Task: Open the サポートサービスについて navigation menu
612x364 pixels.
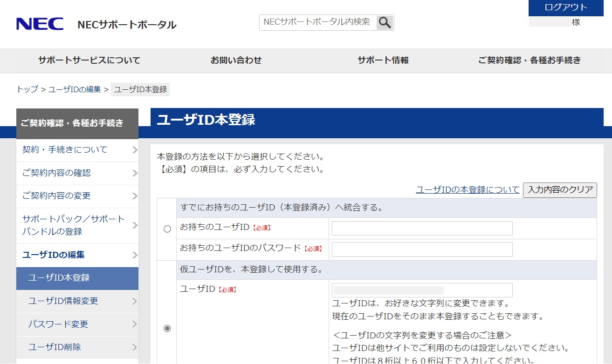Action: [x=89, y=61]
